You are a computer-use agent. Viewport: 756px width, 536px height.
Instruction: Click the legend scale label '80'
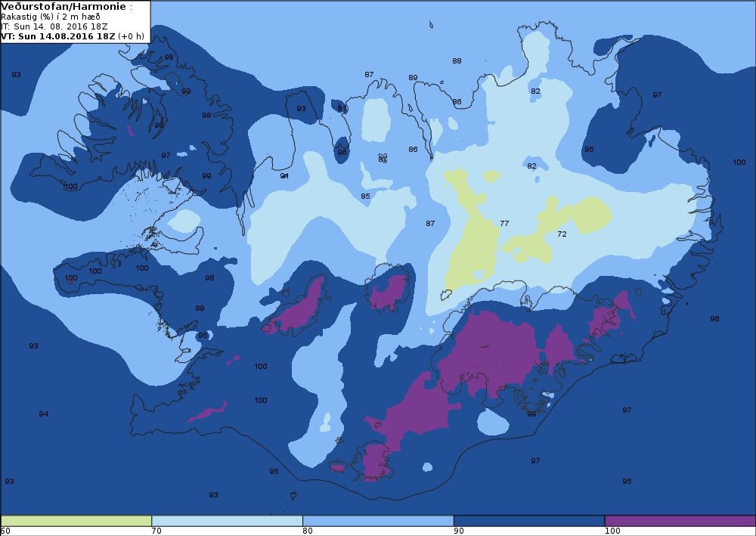(x=308, y=531)
